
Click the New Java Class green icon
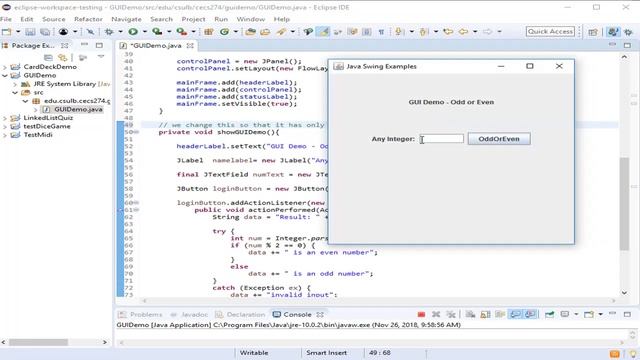coord(224,31)
